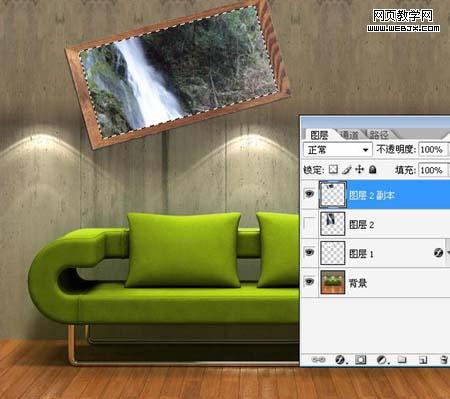
Task: Click the 背景 layer name
Action: [x=358, y=283]
